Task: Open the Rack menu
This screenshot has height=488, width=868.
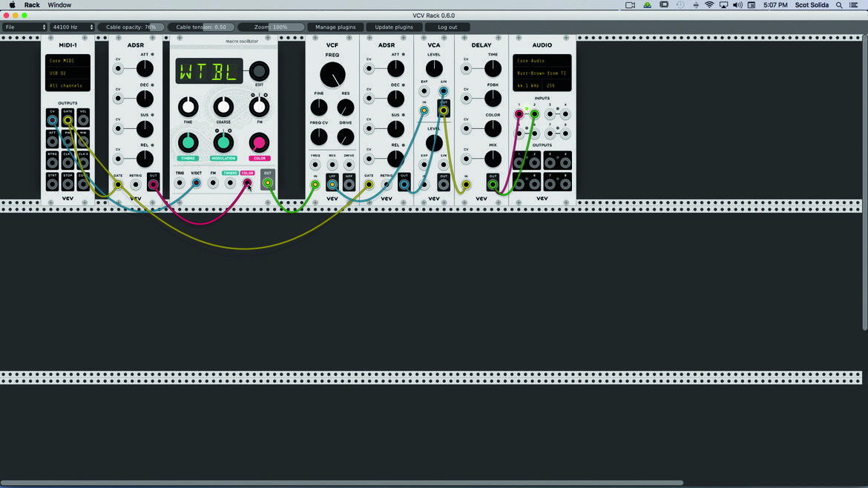Action: pyautogui.click(x=32, y=5)
